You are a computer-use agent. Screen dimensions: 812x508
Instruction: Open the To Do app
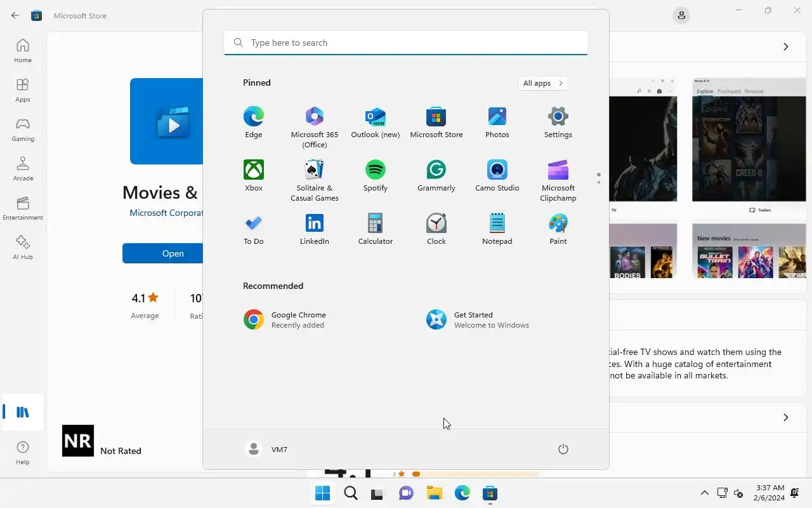click(x=253, y=229)
